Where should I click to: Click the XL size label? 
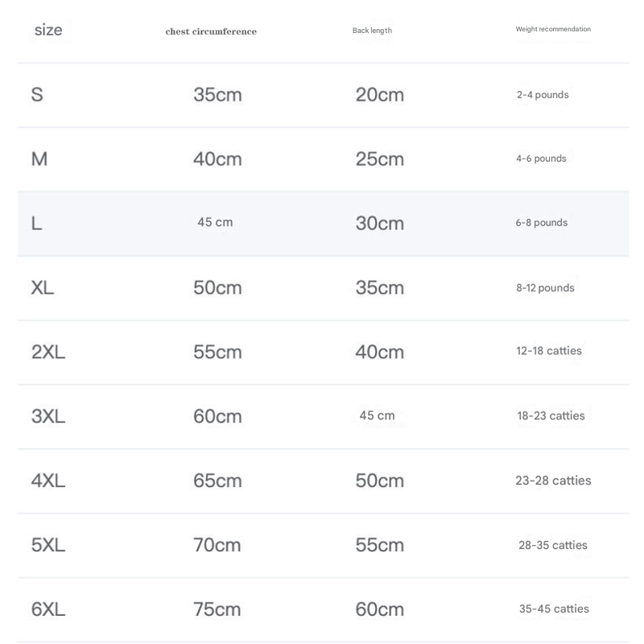[x=43, y=287]
